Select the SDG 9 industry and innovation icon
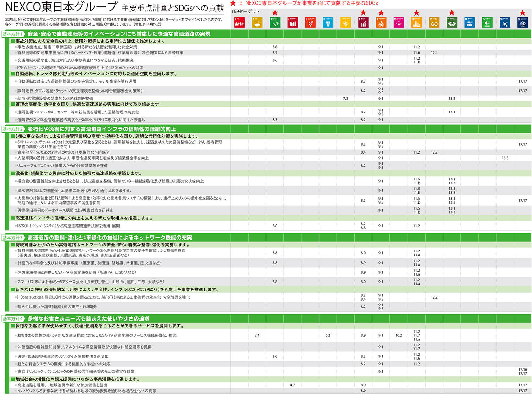Image resolution: width=532 pixels, height=395 pixels. point(381,22)
